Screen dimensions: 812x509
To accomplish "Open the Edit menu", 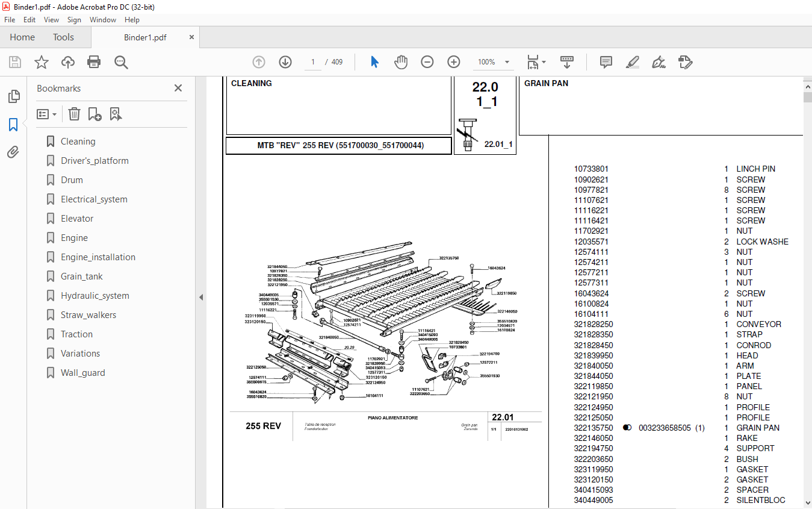I will (29, 20).
